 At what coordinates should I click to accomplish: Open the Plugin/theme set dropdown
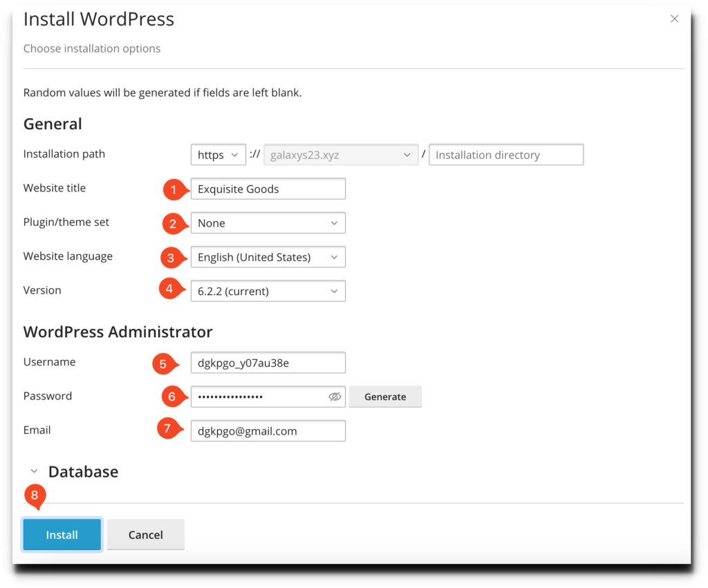pos(268,223)
